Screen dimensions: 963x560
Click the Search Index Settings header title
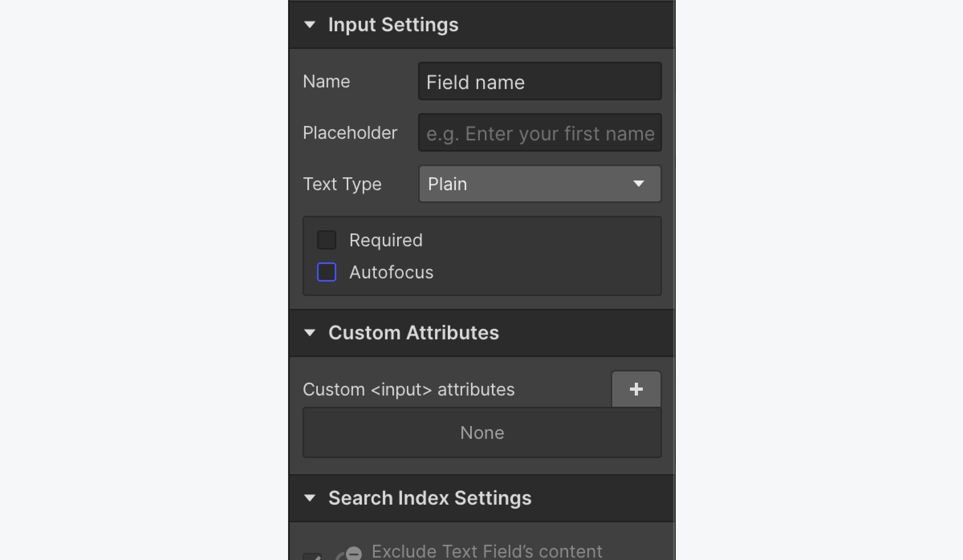pyautogui.click(x=430, y=498)
